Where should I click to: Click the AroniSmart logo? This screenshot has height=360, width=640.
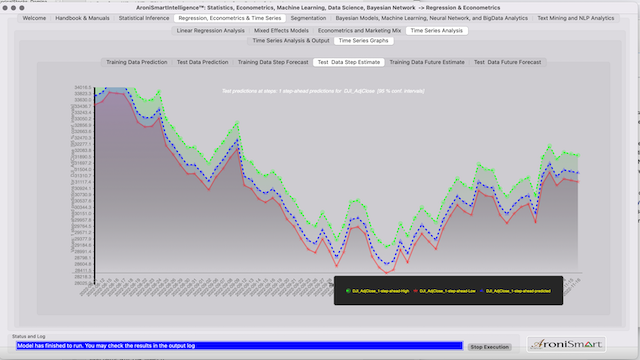pyautogui.click(x=566, y=344)
